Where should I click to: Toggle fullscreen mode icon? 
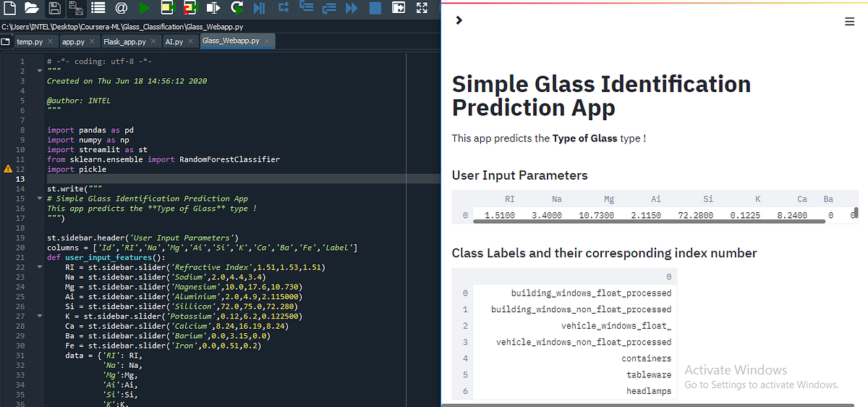click(422, 8)
